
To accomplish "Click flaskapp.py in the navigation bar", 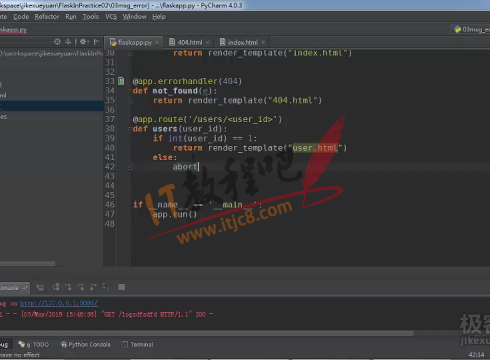I will [13, 30].
